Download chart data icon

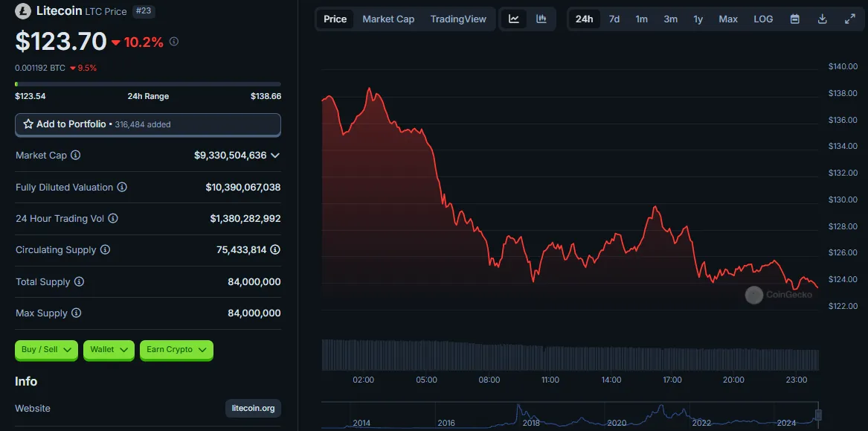(822, 19)
